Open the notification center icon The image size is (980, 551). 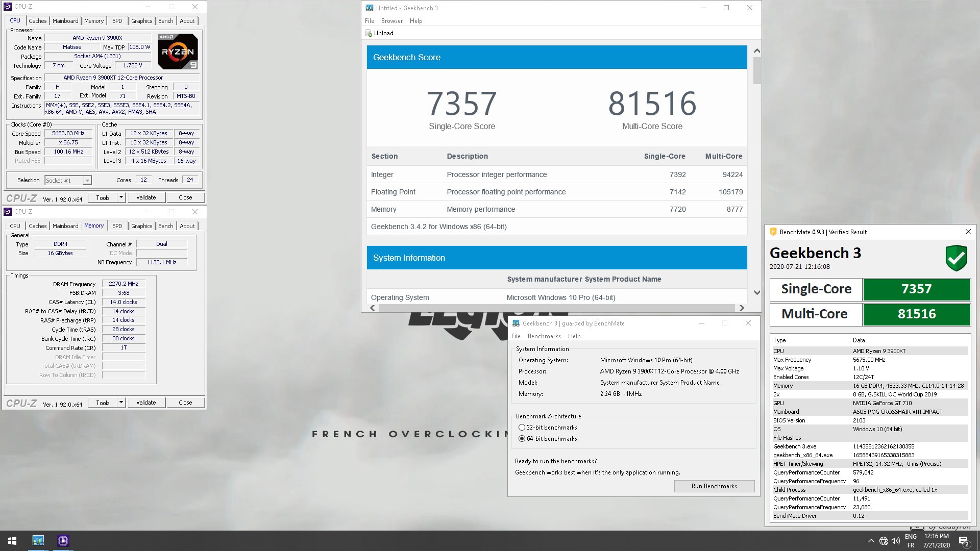(964, 541)
